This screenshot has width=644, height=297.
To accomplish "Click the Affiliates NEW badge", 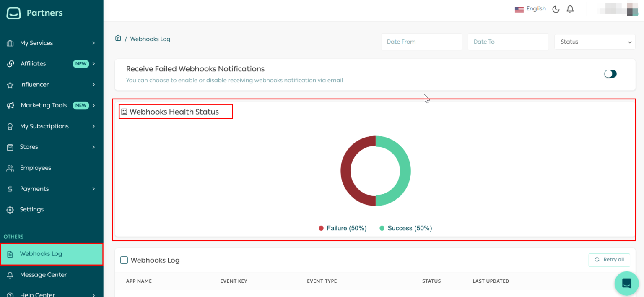I will point(81,64).
